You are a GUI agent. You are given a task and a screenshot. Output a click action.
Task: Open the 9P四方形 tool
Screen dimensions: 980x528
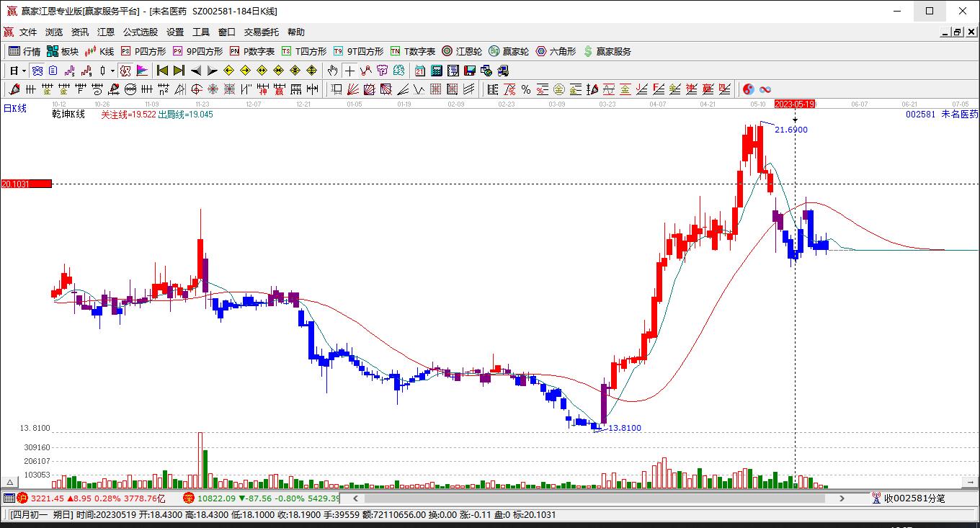point(197,51)
